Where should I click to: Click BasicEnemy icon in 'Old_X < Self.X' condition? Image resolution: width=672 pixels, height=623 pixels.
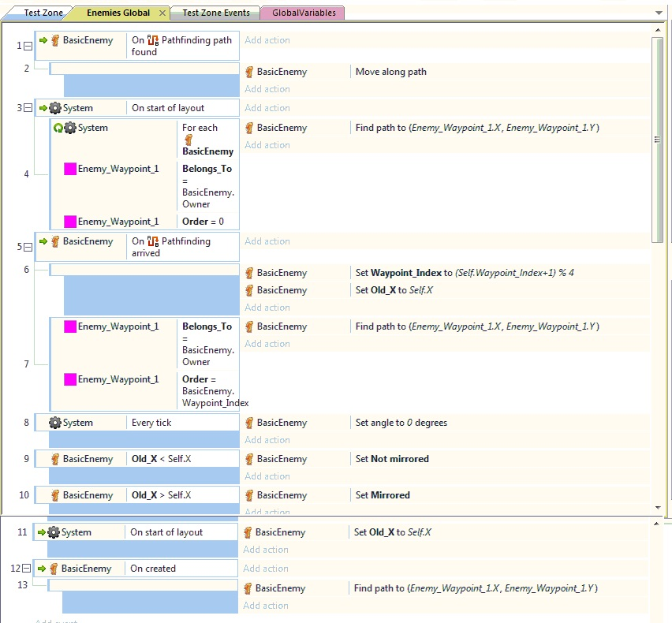click(x=55, y=459)
